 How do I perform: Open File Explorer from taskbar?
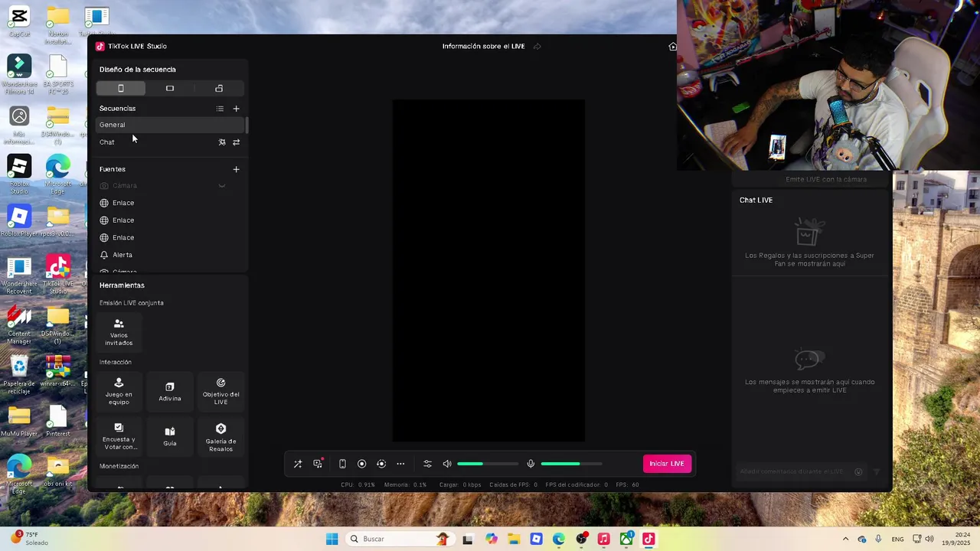tap(513, 539)
